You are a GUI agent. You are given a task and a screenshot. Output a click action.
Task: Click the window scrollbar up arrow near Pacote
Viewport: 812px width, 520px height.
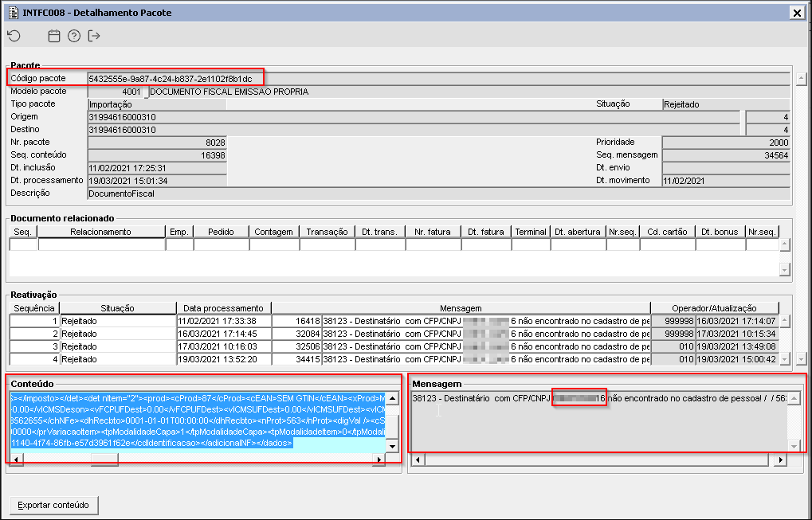pyautogui.click(x=801, y=79)
